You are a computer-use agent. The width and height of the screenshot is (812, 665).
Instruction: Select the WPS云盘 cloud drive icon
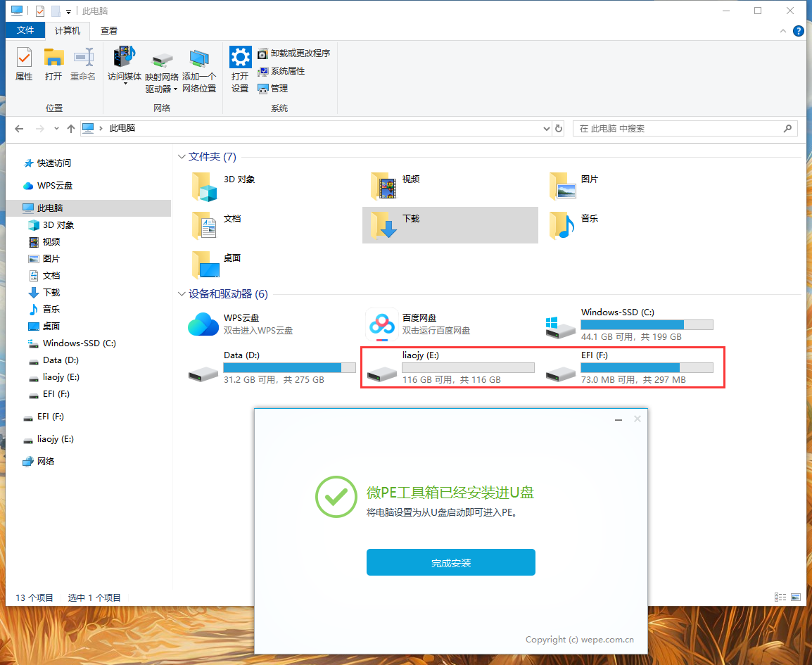203,324
